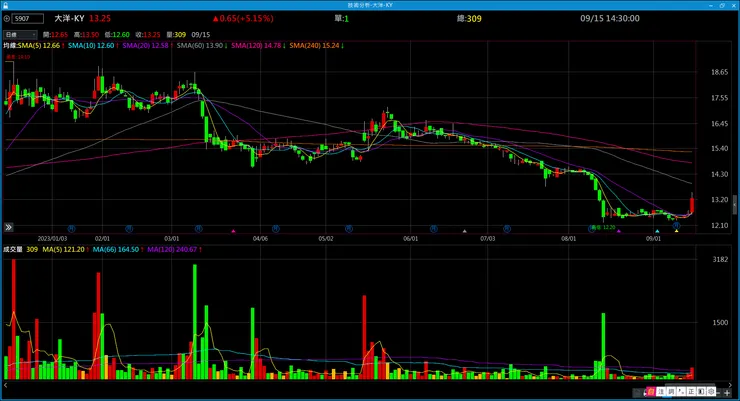
Task: Minimize the 技術分析 window
Action: pos(711,5)
